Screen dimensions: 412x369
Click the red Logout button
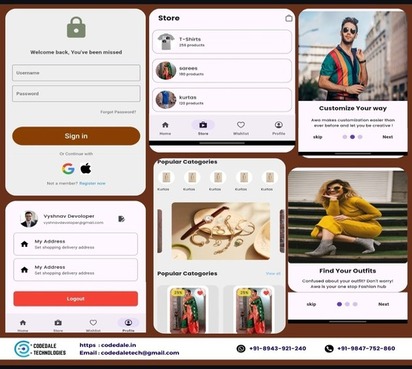click(x=76, y=299)
